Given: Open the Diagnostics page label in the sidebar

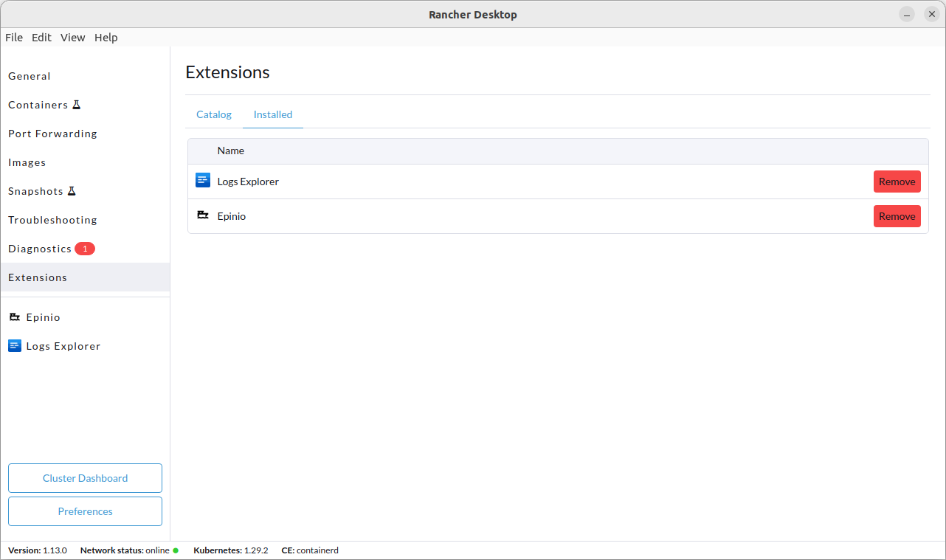Looking at the screenshot, I should [x=40, y=249].
